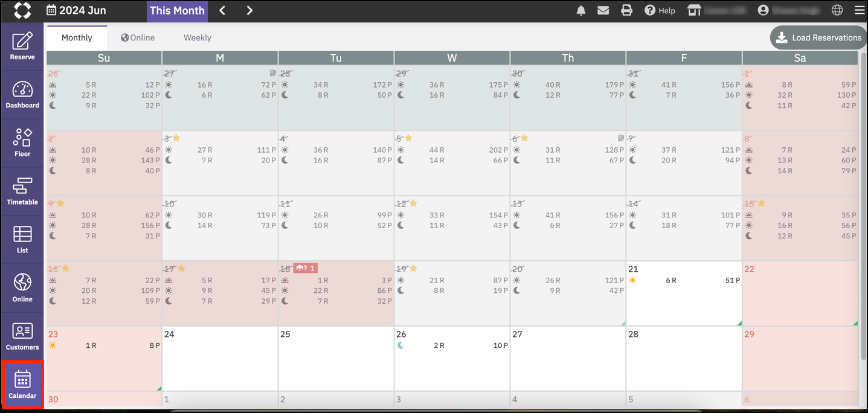Click the note icon on June 6

click(620, 138)
